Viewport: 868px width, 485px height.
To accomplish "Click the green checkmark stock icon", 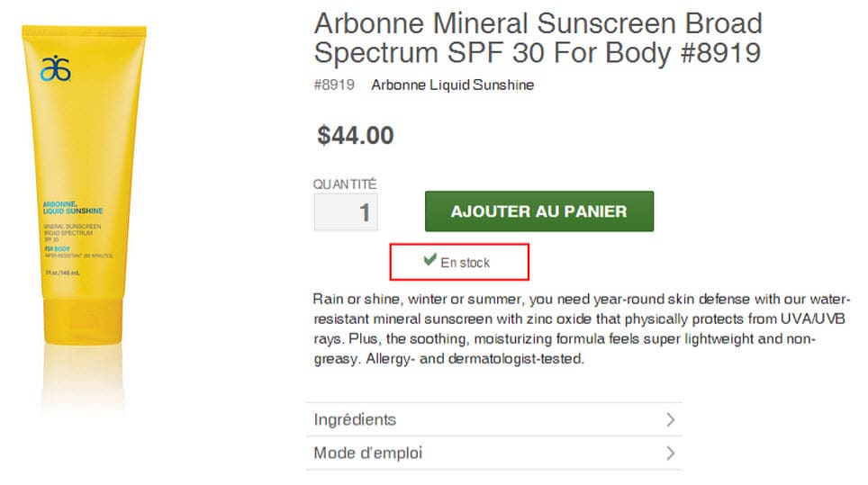I will (x=429, y=260).
